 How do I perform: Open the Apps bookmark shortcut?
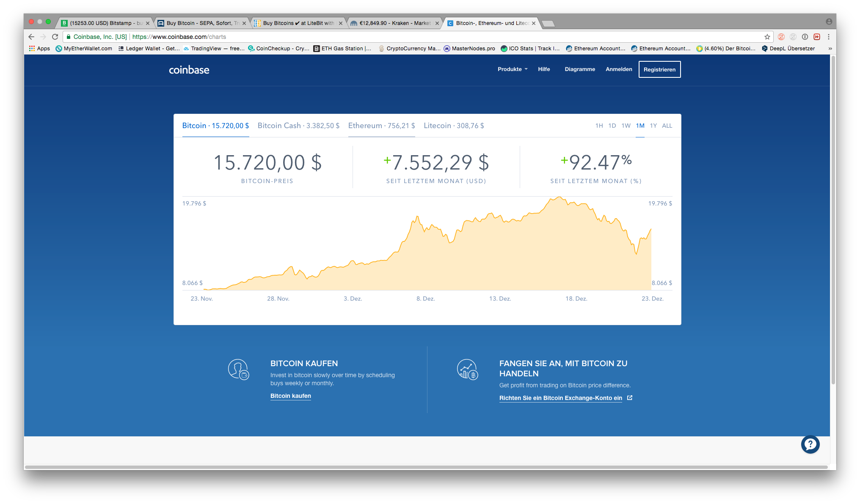pos(39,49)
